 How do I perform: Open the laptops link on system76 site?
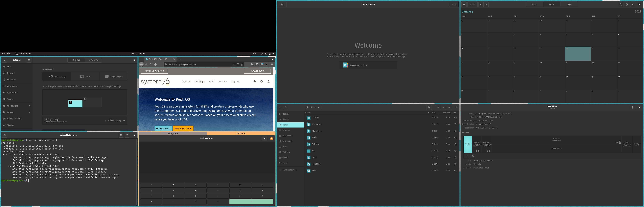tap(186, 82)
